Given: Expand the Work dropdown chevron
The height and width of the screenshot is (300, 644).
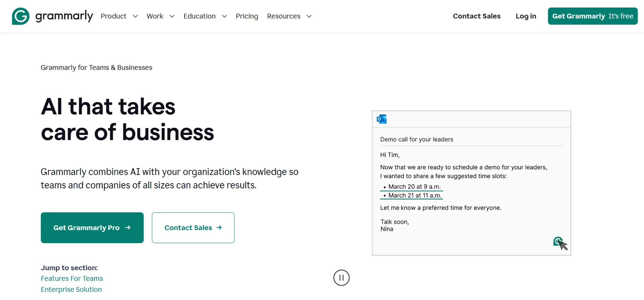Looking at the screenshot, I should (x=172, y=16).
